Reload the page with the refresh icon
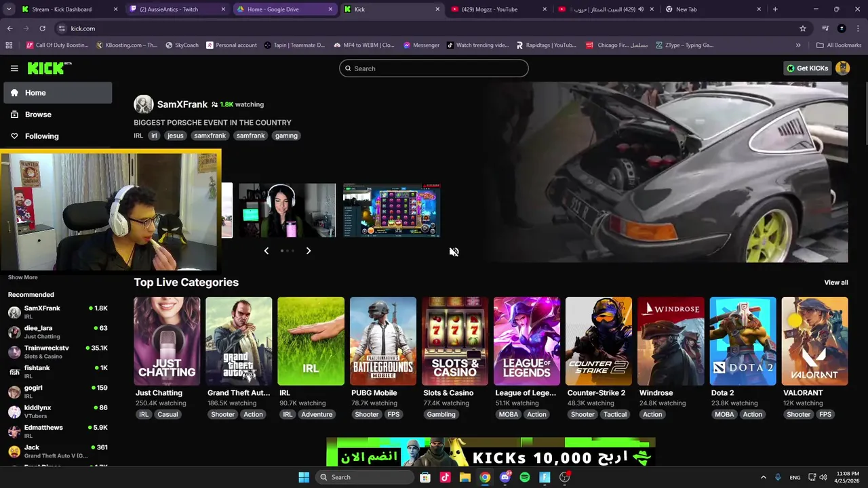The height and width of the screenshot is (488, 868). point(42,28)
